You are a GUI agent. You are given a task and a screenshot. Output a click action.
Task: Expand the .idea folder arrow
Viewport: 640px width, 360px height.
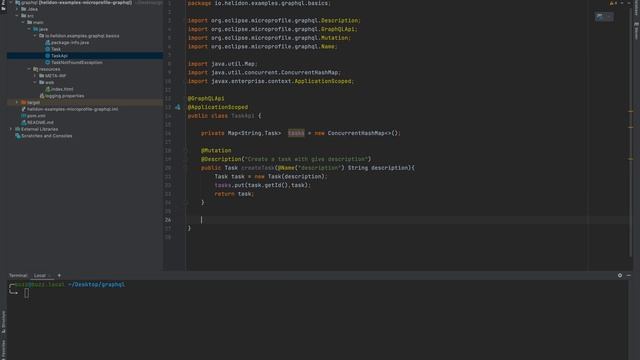17,9
